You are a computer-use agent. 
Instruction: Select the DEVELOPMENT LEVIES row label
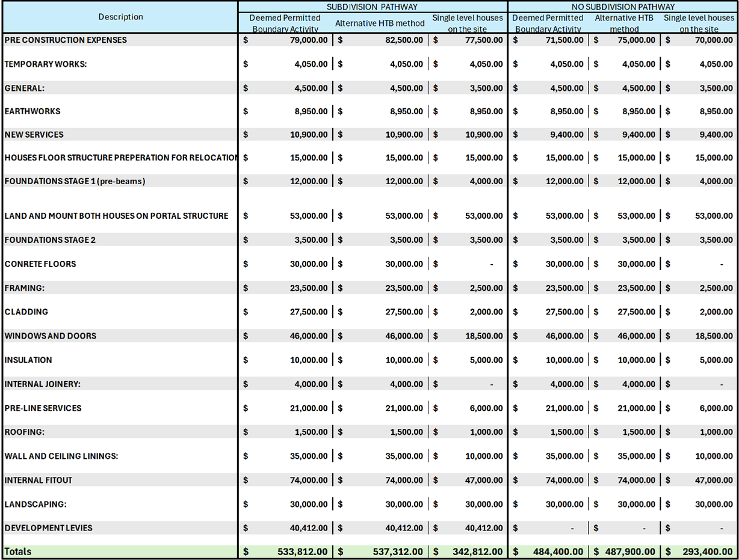point(49,528)
